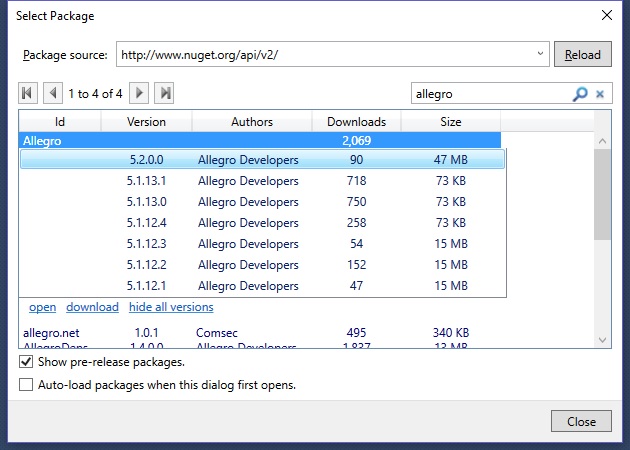Viewport: 630px width, 450px height.
Task: Sort by the Version column header
Action: click(147, 122)
